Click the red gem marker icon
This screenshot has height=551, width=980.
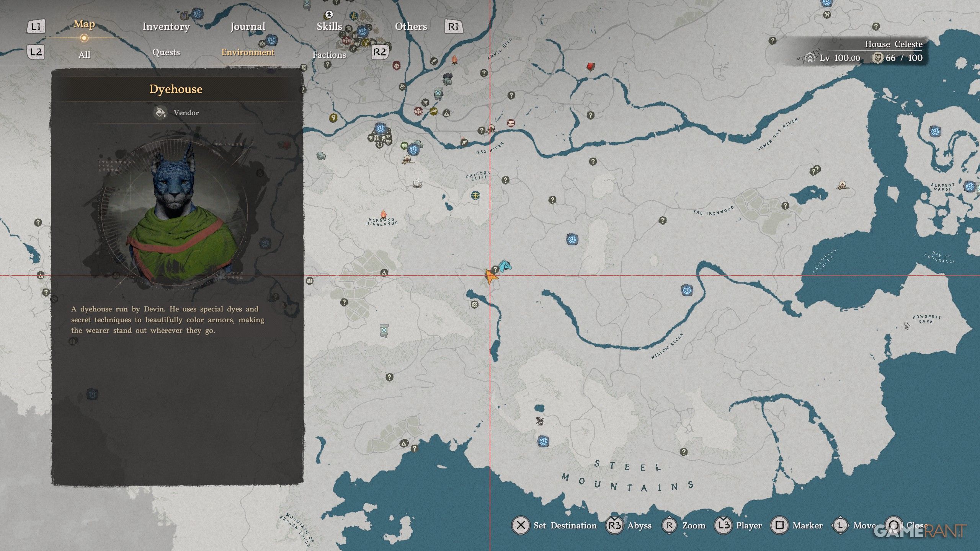[x=590, y=67]
